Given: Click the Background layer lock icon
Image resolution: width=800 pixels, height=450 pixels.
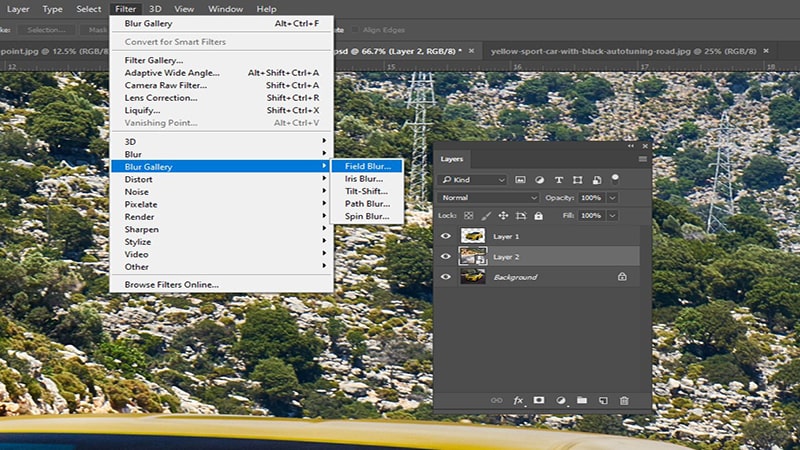Looking at the screenshot, I should coord(622,277).
